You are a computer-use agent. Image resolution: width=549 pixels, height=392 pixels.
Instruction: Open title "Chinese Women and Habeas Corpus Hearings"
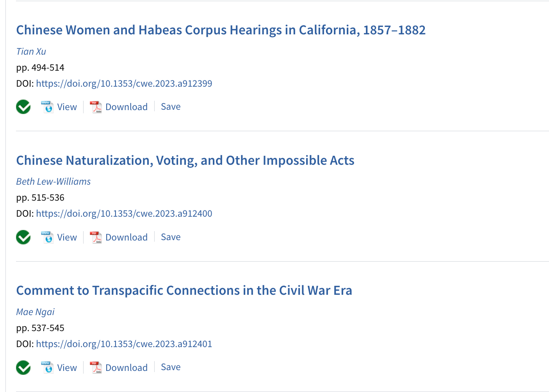(221, 30)
